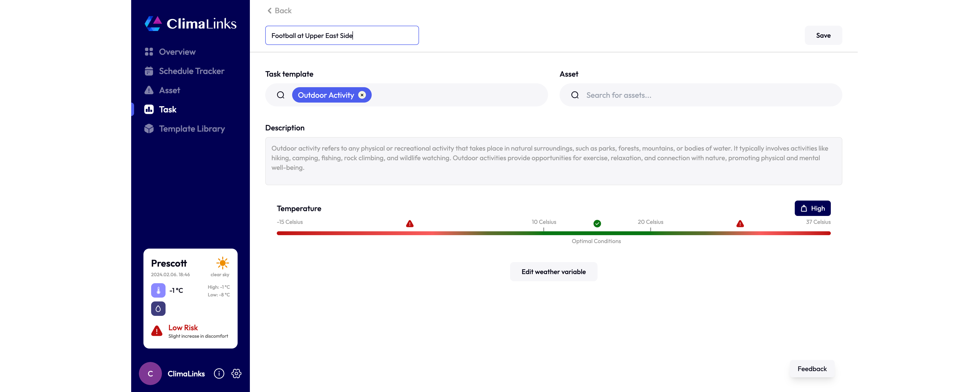Click the Search for assets field
Screen dimensions: 980x392
pos(708,95)
